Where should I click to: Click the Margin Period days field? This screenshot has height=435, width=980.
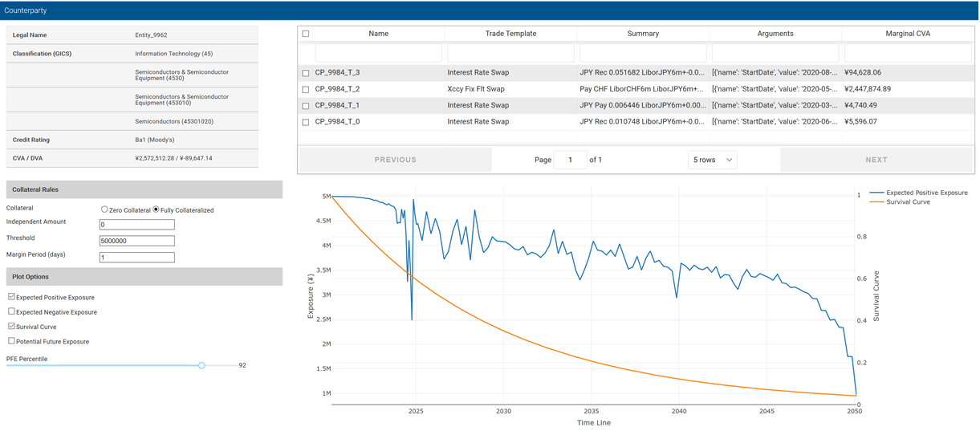(x=136, y=258)
